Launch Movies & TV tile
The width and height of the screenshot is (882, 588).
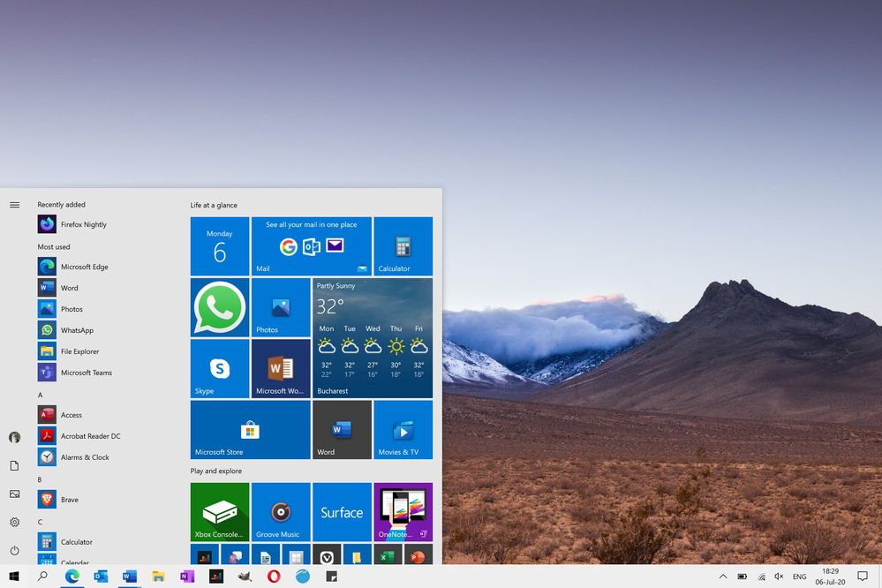(x=403, y=429)
